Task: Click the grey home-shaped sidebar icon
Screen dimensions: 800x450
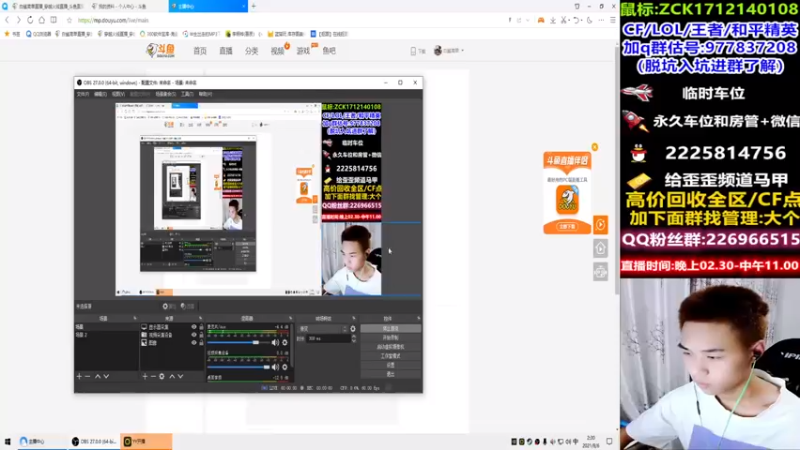Action: pos(601,248)
